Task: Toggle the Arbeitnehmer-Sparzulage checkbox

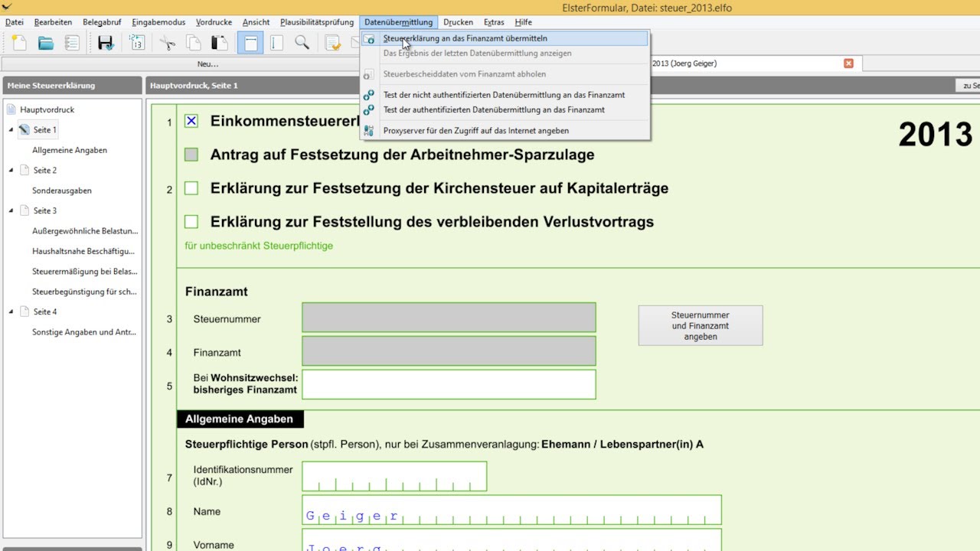Action: [191, 155]
